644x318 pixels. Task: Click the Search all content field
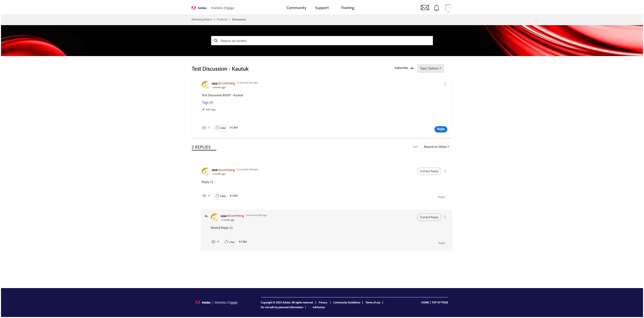click(322, 41)
